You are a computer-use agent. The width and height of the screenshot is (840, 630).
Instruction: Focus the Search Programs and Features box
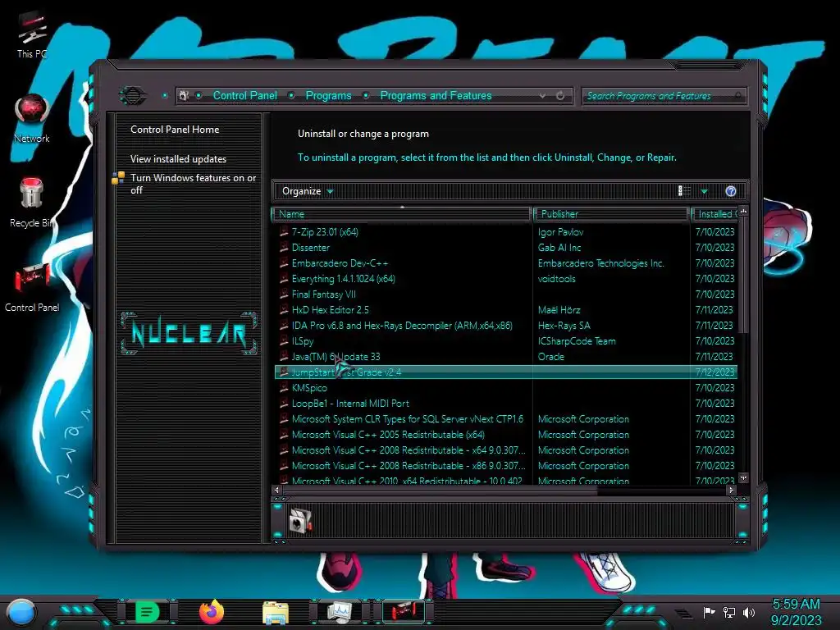pos(663,96)
